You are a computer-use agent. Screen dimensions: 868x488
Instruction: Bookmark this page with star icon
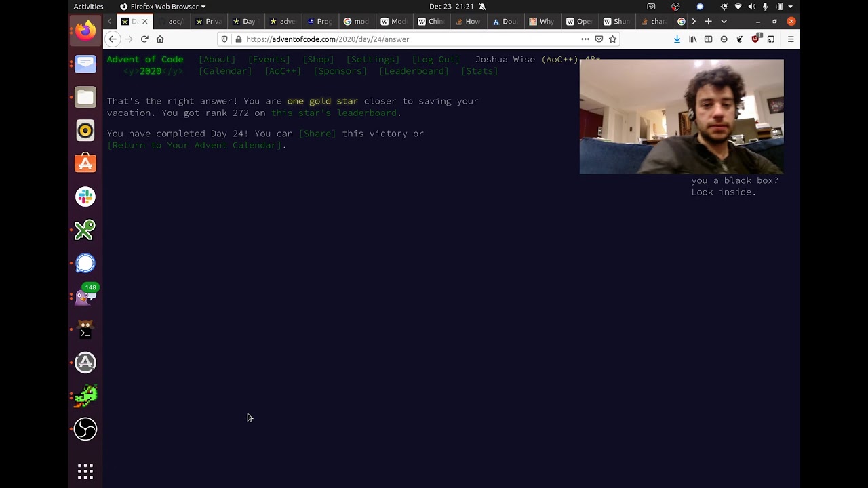point(612,39)
